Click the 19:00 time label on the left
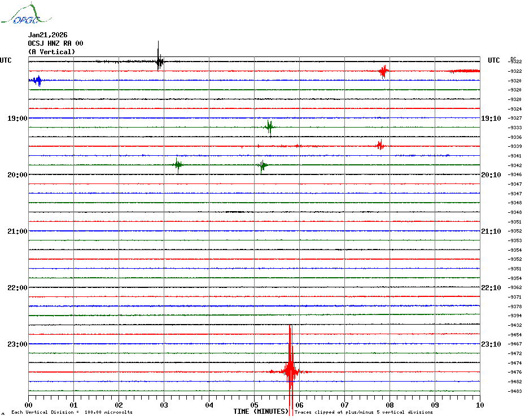 click(x=17, y=119)
